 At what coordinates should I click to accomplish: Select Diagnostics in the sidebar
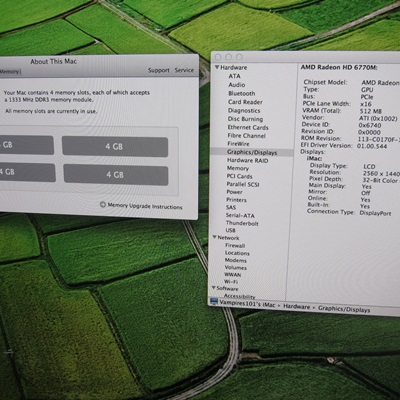point(244,111)
